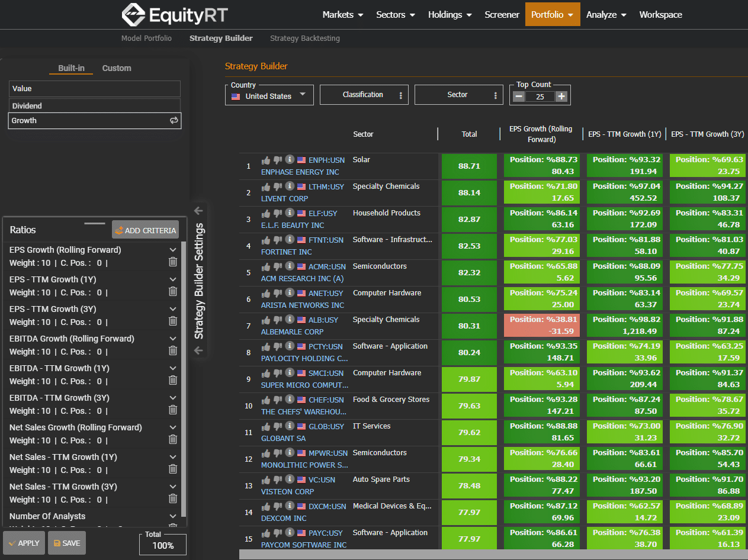The image size is (748, 560).
Task: Expand Number Of Analysts settings
Action: click(x=173, y=516)
